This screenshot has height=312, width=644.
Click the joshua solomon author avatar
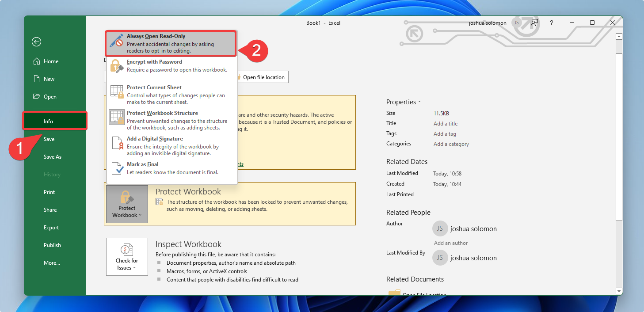coord(440,229)
